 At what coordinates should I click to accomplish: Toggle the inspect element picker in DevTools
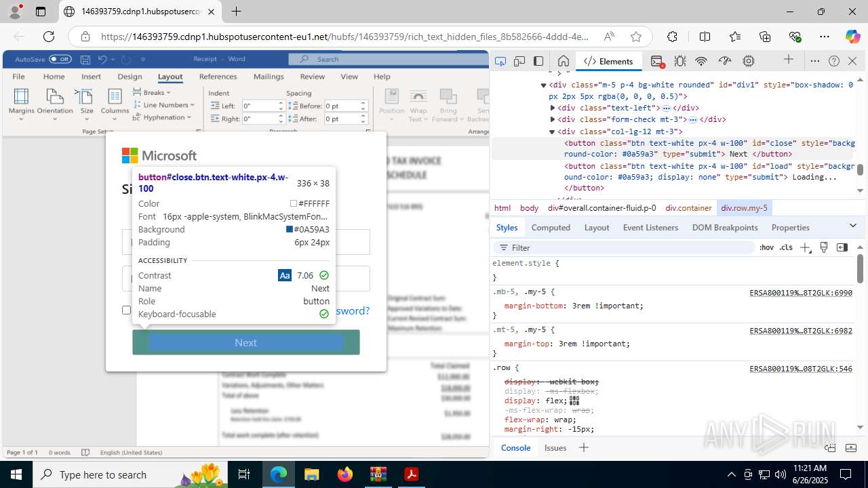(500, 61)
